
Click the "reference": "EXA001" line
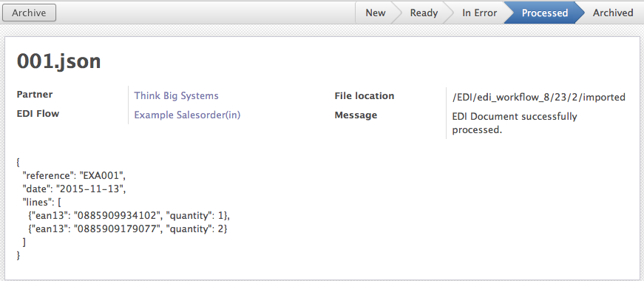click(x=74, y=176)
